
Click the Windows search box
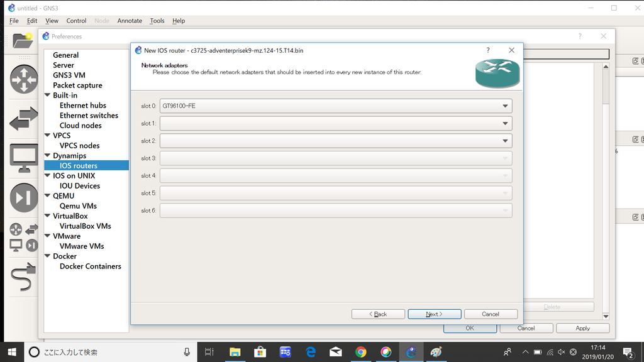click(111, 352)
